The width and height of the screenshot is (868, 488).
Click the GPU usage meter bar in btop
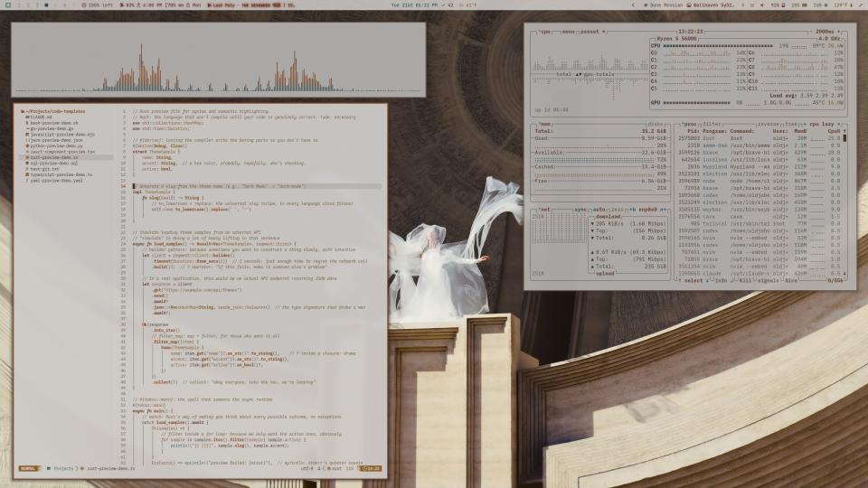click(x=696, y=102)
